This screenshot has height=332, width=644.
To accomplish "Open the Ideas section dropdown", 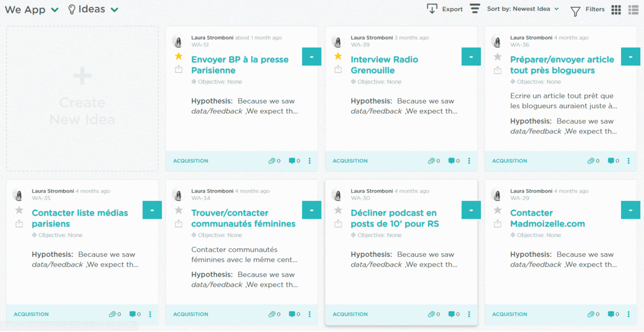I will (114, 10).
